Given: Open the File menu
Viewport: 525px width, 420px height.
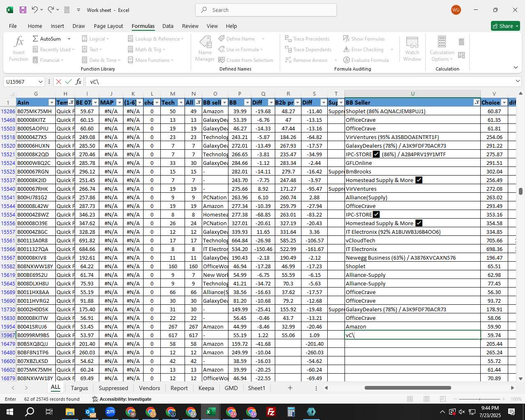Looking at the screenshot, I should pos(13,26).
